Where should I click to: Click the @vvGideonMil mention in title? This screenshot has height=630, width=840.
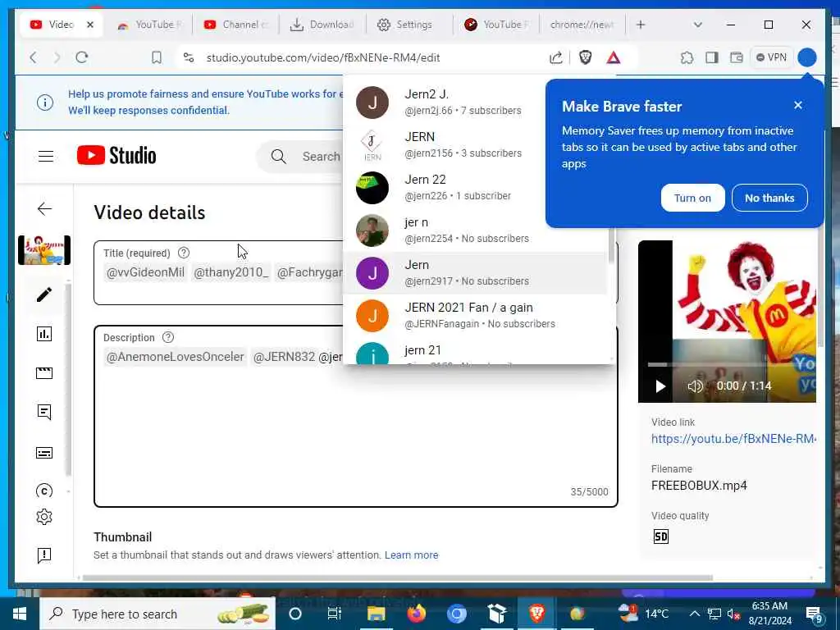click(145, 272)
